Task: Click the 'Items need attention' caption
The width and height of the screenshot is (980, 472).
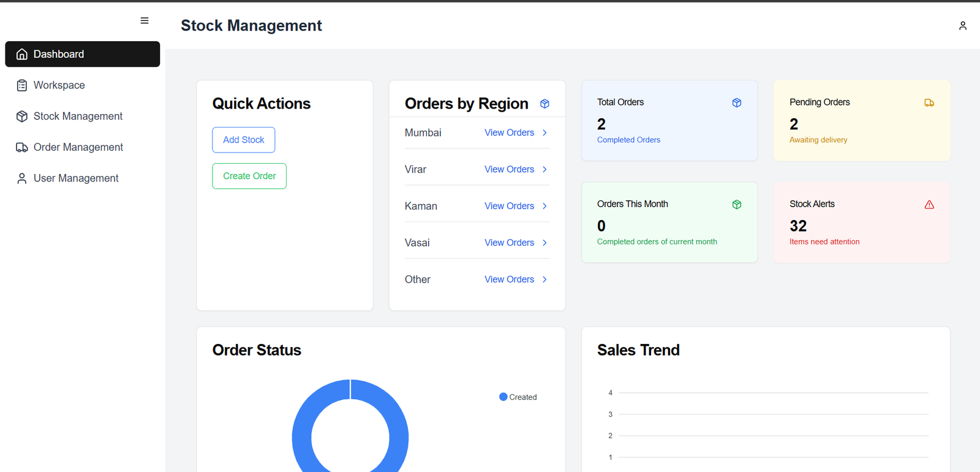Action: click(824, 242)
